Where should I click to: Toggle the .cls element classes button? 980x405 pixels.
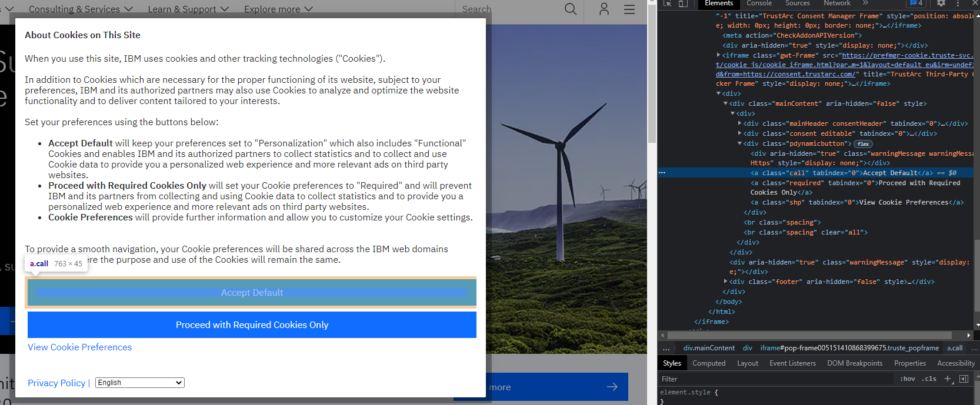click(929, 379)
